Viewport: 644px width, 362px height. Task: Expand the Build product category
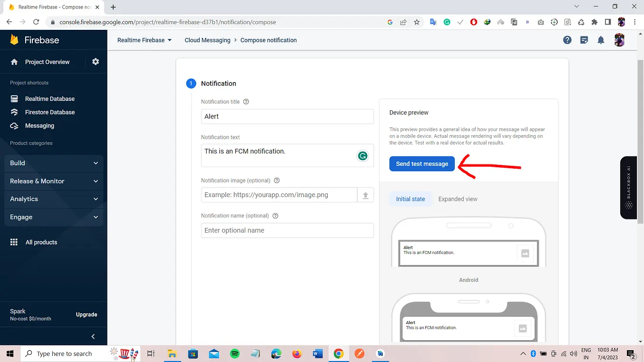(x=54, y=163)
